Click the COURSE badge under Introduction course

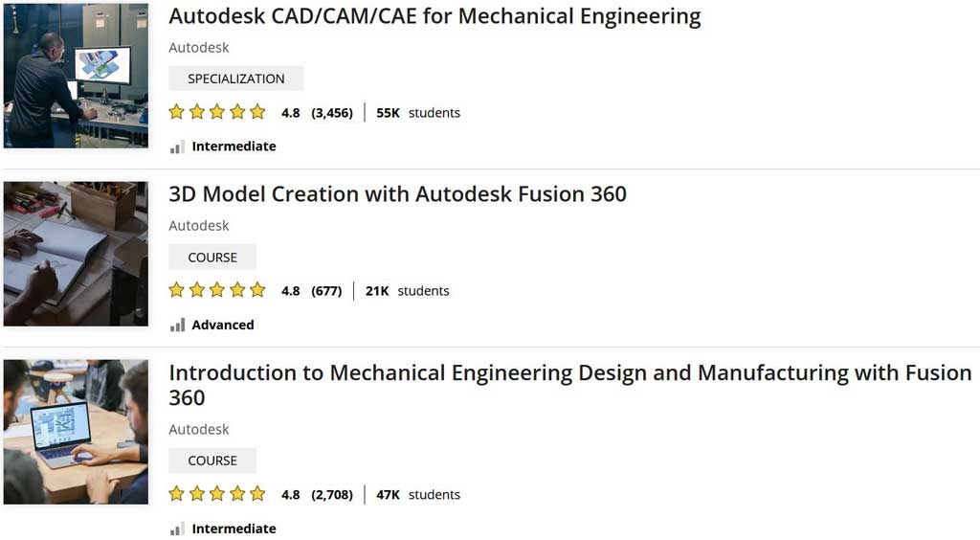[x=212, y=461]
